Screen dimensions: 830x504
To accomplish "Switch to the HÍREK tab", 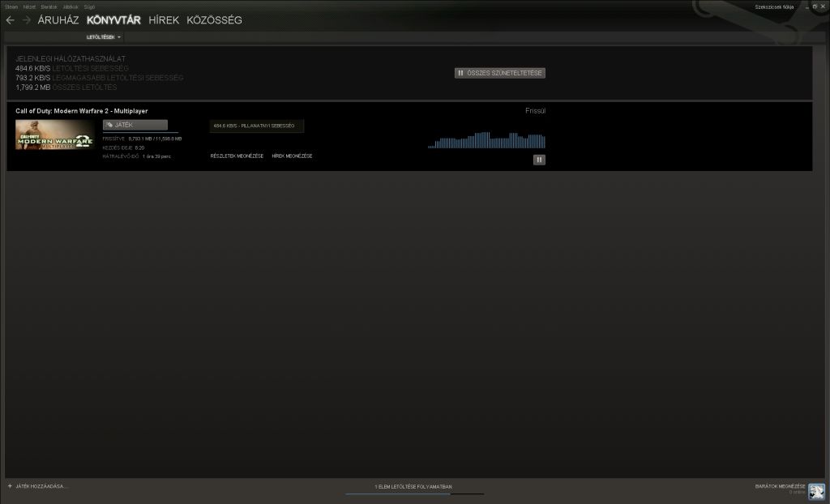I will coord(164,20).
